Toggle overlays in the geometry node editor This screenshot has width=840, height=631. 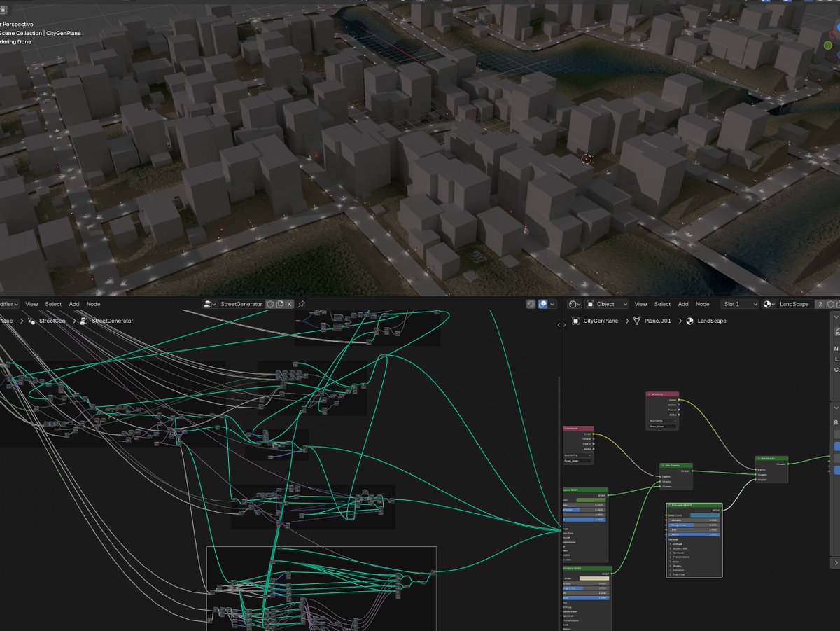542,304
